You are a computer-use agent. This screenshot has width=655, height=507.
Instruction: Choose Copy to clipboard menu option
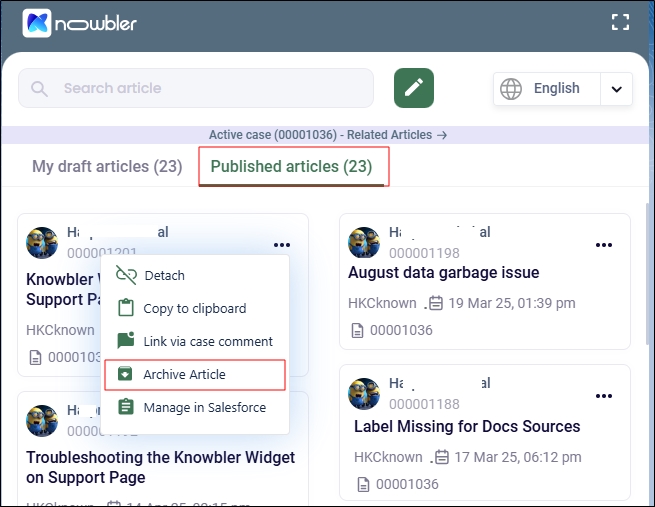coord(195,308)
